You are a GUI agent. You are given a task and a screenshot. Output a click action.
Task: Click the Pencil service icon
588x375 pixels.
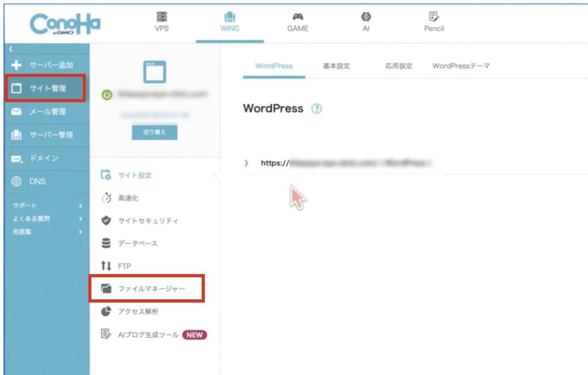[x=434, y=17]
